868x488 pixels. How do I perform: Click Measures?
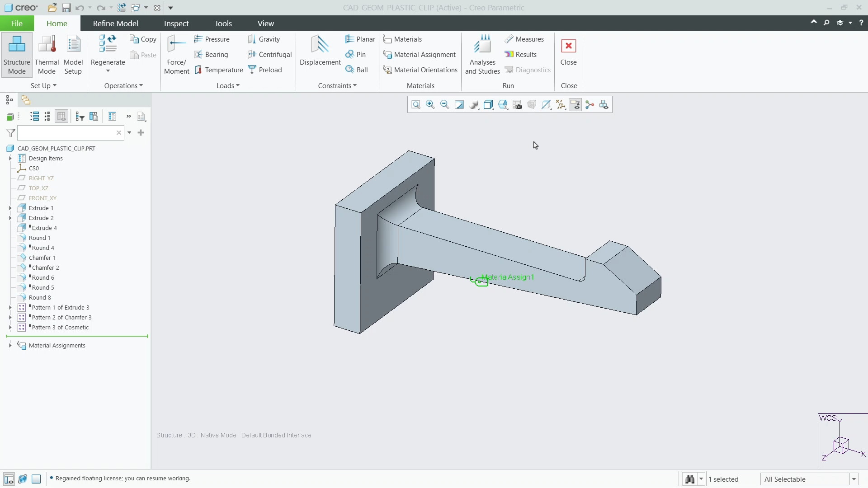pyautogui.click(x=524, y=39)
